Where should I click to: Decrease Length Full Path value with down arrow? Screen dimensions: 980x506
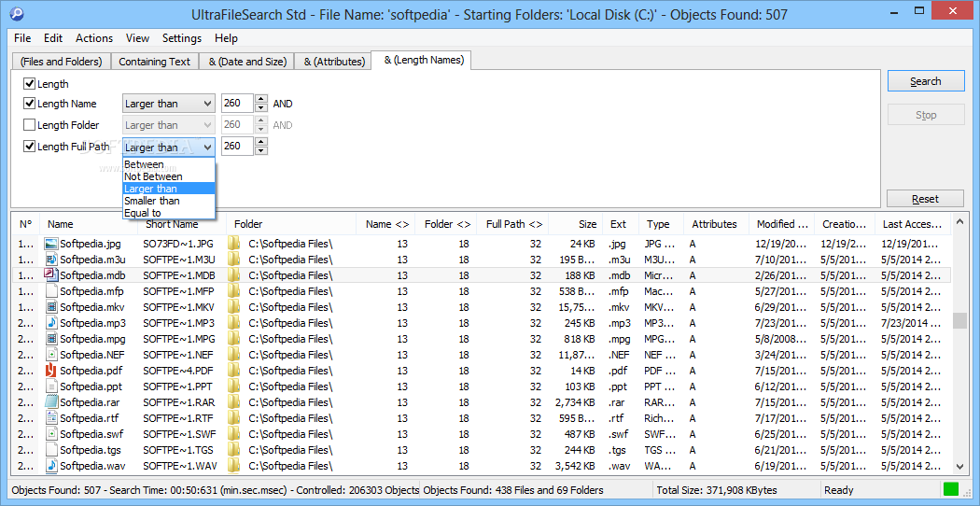click(261, 150)
